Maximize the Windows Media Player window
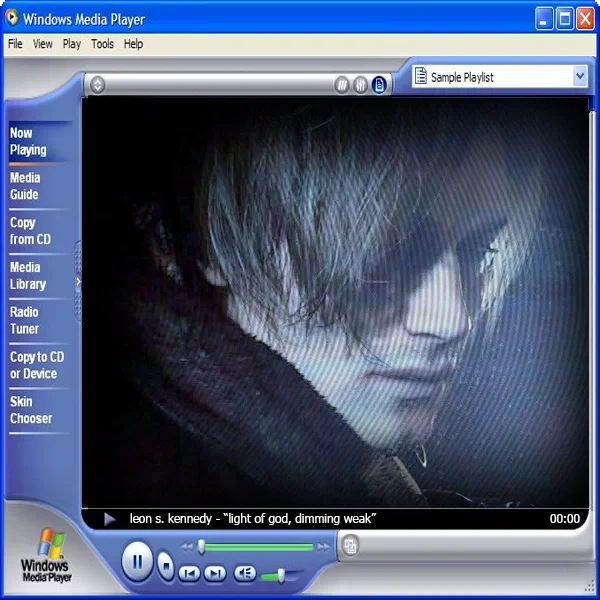Image resolution: width=600 pixels, height=600 pixels. tap(564, 18)
